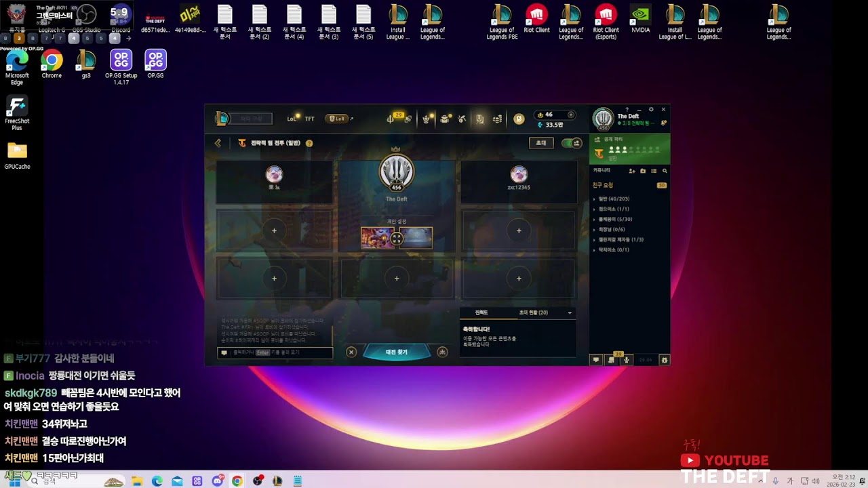Open the NVIDIA desktop shortcut
Viewport: 868px width, 488px height.
pos(640,19)
